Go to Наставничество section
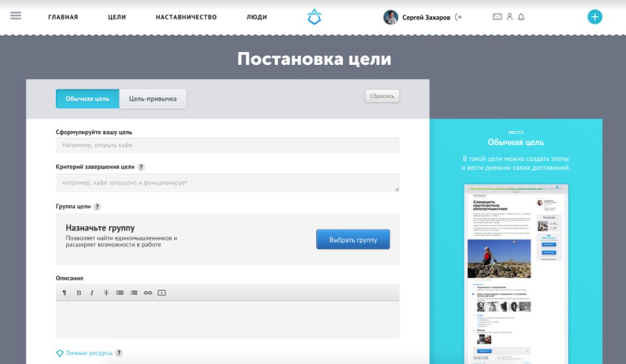This screenshot has height=364, width=626. point(186,18)
